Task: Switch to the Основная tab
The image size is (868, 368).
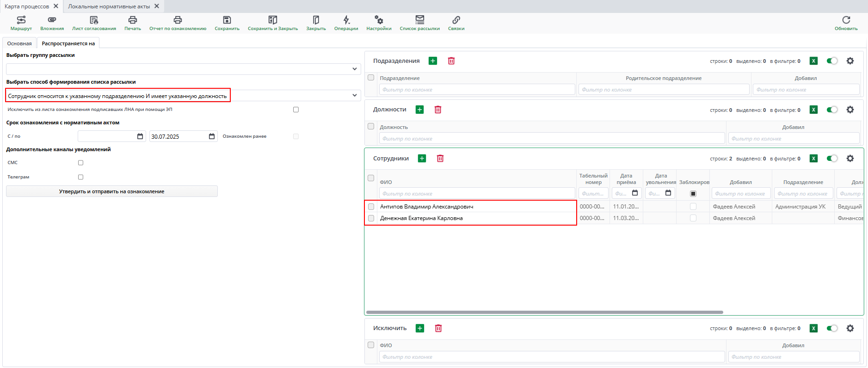Action: 19,43
